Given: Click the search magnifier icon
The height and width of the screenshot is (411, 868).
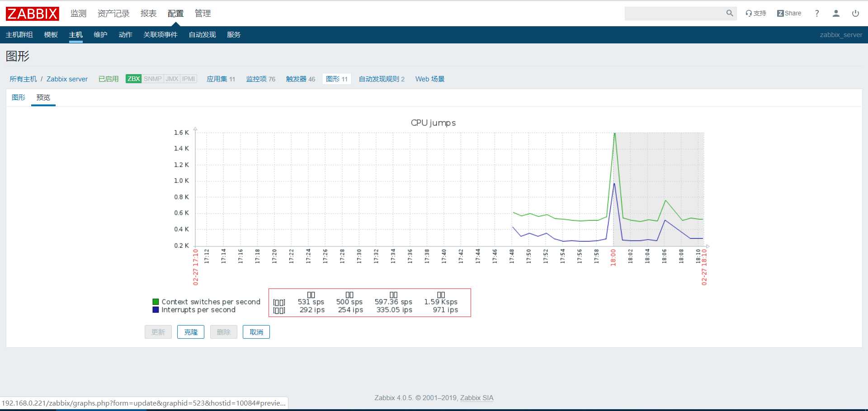Looking at the screenshot, I should click(729, 14).
